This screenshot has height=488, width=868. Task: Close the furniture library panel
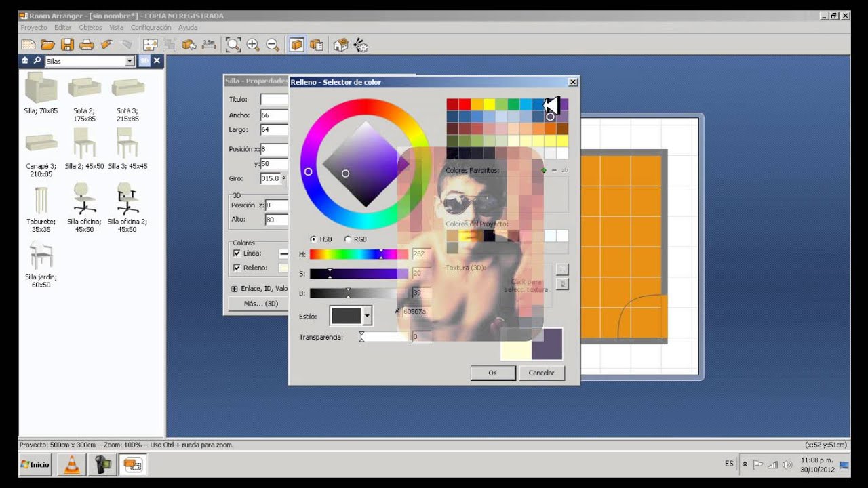(x=157, y=61)
